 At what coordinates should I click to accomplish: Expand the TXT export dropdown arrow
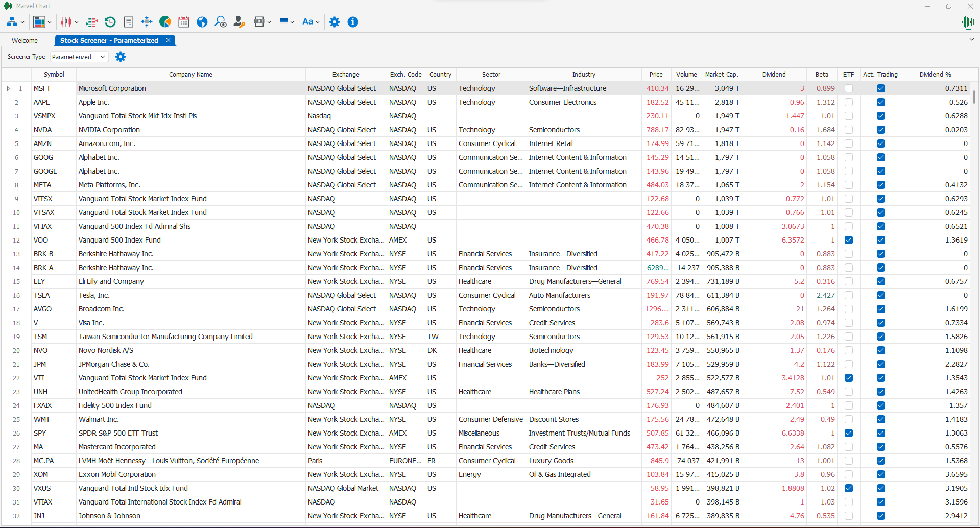(269, 22)
